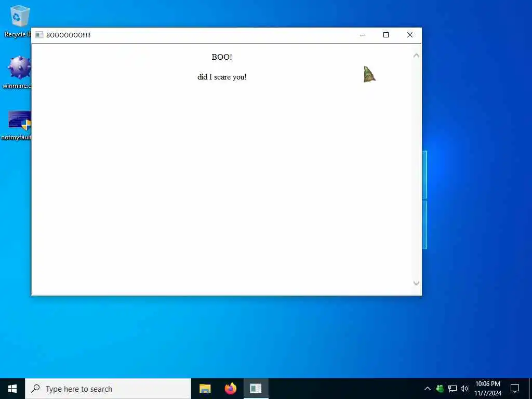Image resolution: width=532 pixels, height=399 pixels.
Task: Launch Firefox from the taskbar
Action: pyautogui.click(x=231, y=389)
